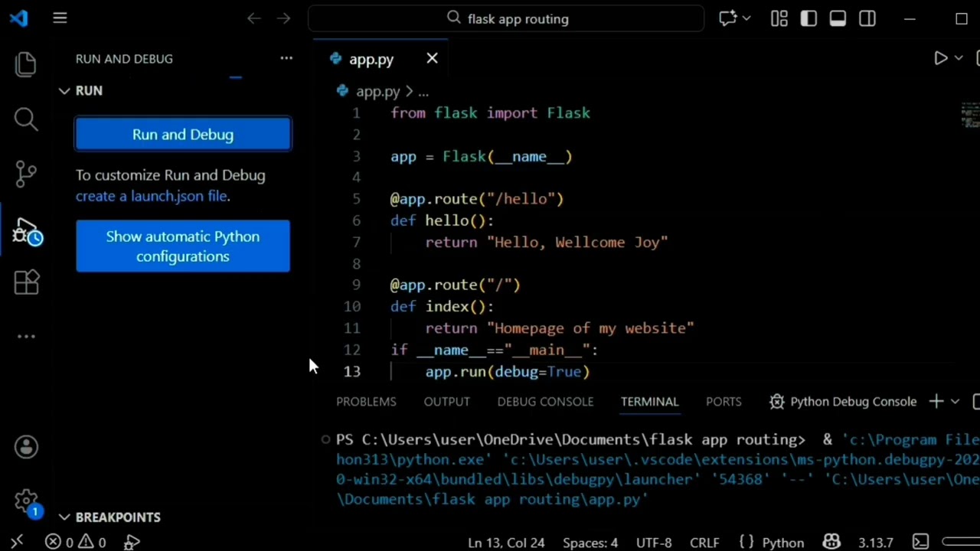Open the Explorer view in activity bar
This screenshot has height=551, width=980.
[26, 64]
